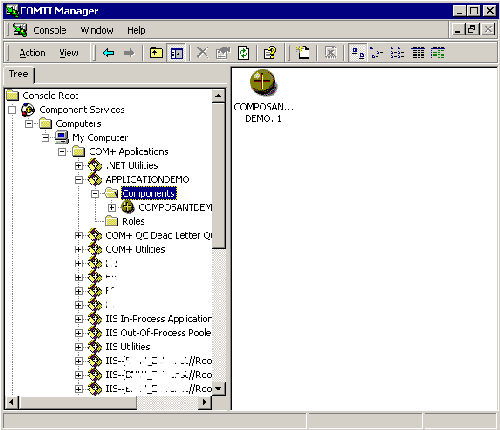Collapse the Components folder node
This screenshot has height=430, width=500.
point(95,194)
